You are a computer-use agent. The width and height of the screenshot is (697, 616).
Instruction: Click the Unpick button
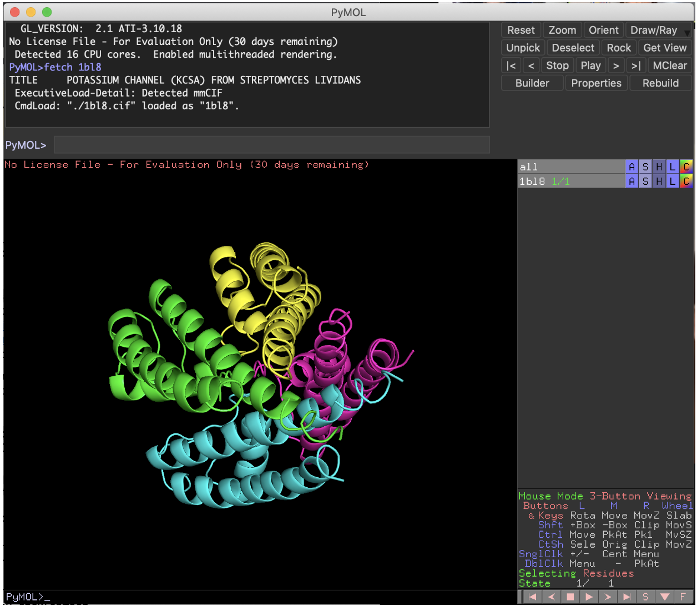523,48
